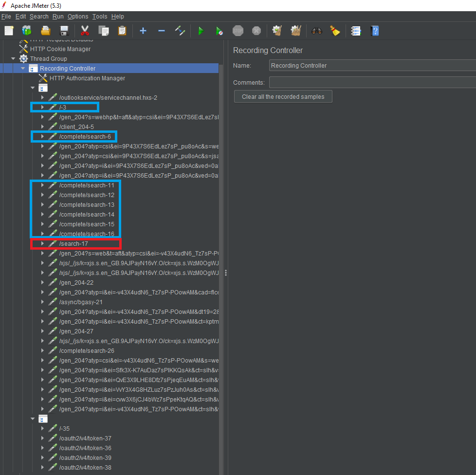This screenshot has width=476, height=475.
Task: Click the Save floppy disk icon
Action: (x=64, y=31)
